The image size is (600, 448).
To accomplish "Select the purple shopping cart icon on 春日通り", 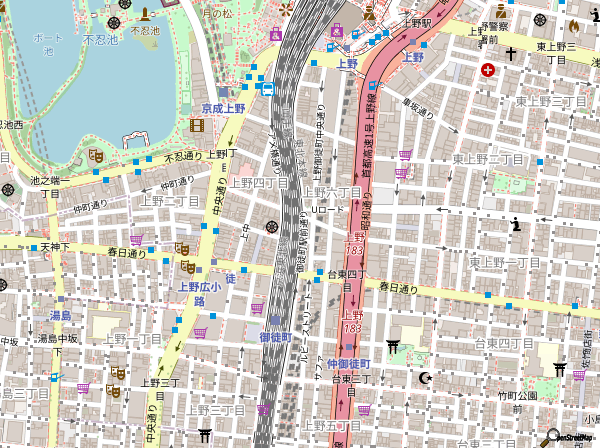I will [136, 240].
